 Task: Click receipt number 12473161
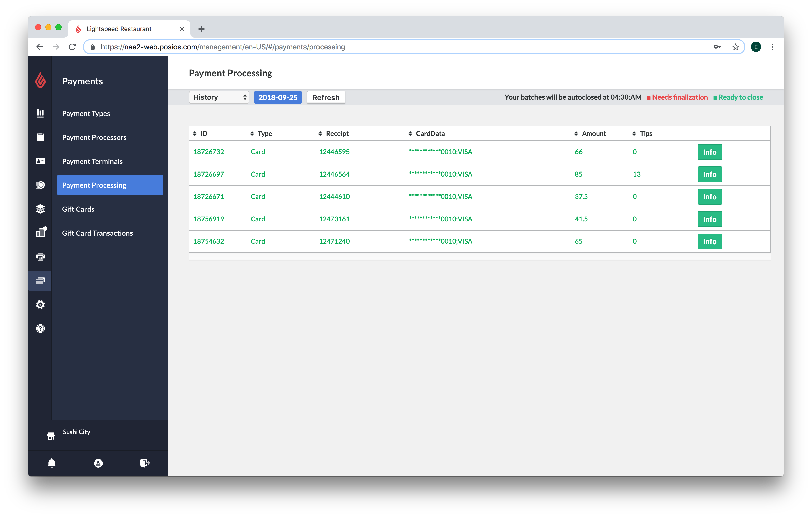tap(334, 219)
